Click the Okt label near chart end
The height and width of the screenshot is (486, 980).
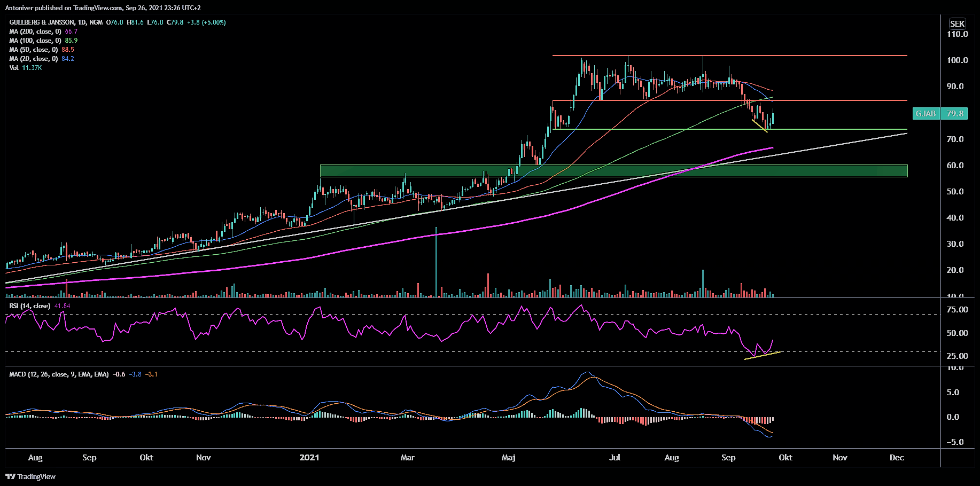tap(785, 458)
